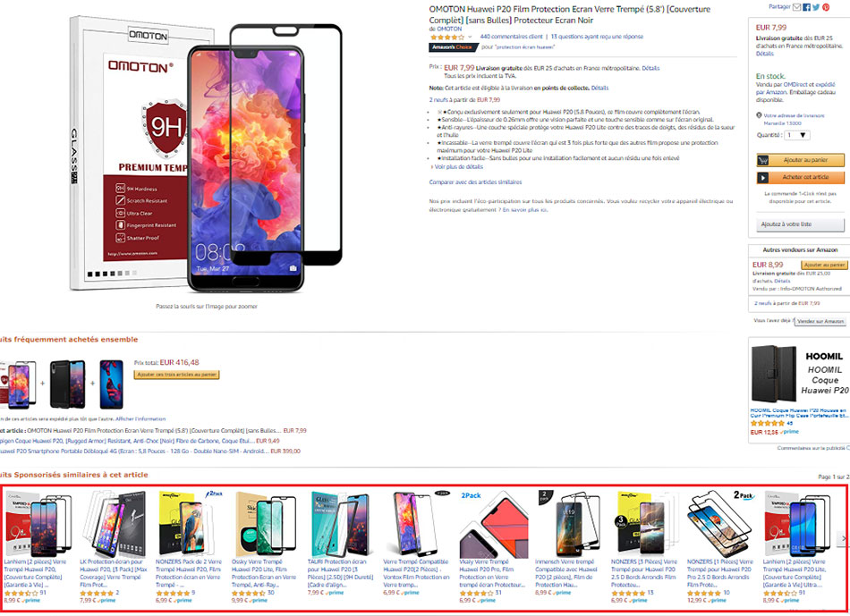Add all three items with Ajouter ces trois articles

pyautogui.click(x=177, y=375)
